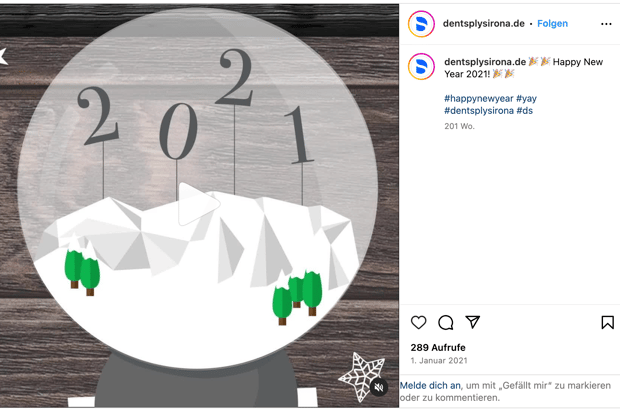Screen dimensions: 620x414
Task: Follow the account with the Folgen button
Action: 552,24
